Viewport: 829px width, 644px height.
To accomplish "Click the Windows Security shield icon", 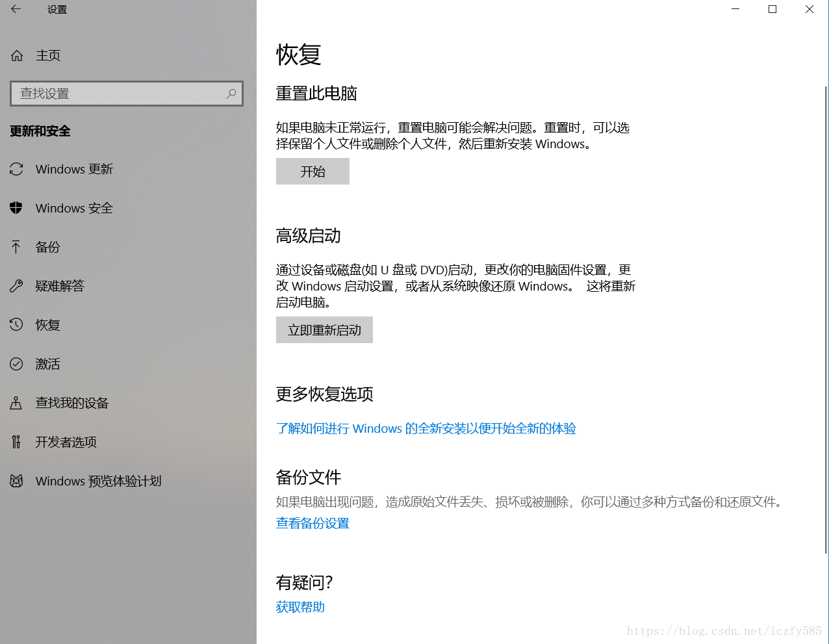I will click(16, 208).
